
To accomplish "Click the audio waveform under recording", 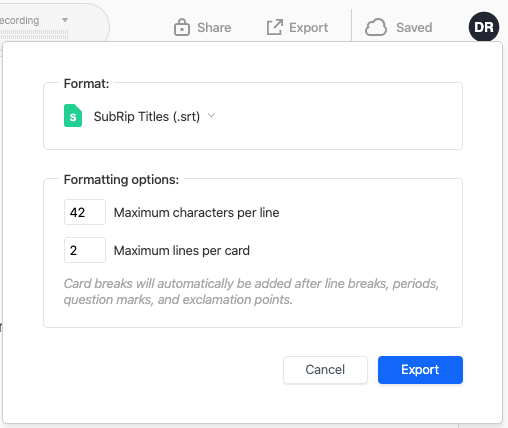I will coord(34,34).
